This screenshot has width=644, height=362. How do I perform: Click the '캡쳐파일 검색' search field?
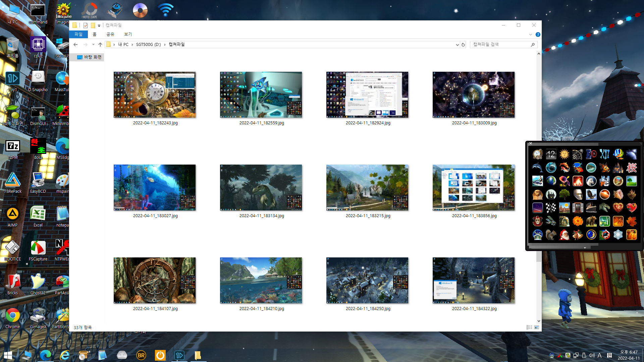(503, 45)
